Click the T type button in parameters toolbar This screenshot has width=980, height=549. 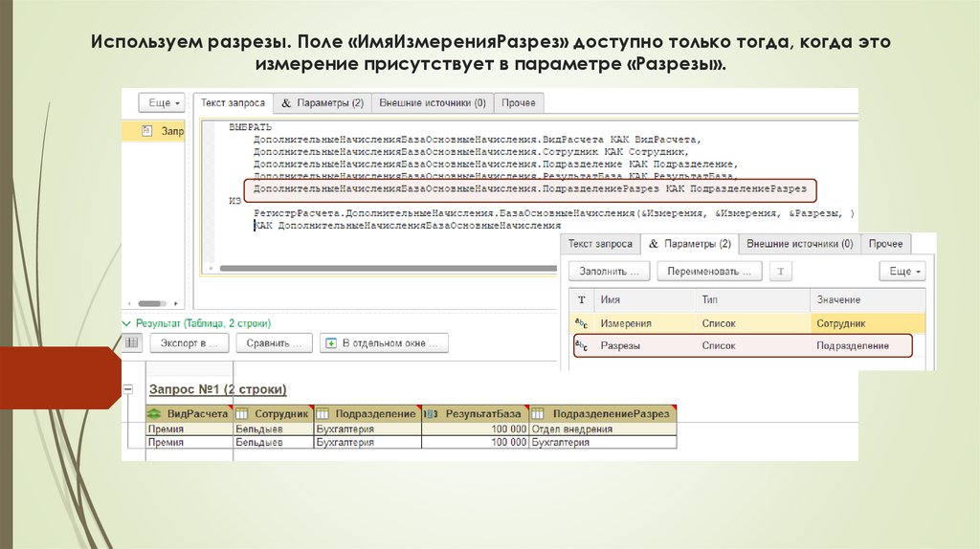tap(780, 272)
